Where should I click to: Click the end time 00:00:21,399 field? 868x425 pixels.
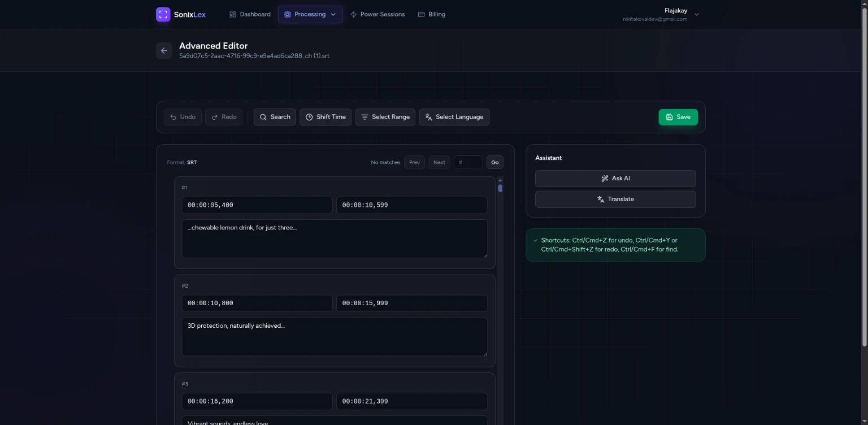tap(412, 401)
